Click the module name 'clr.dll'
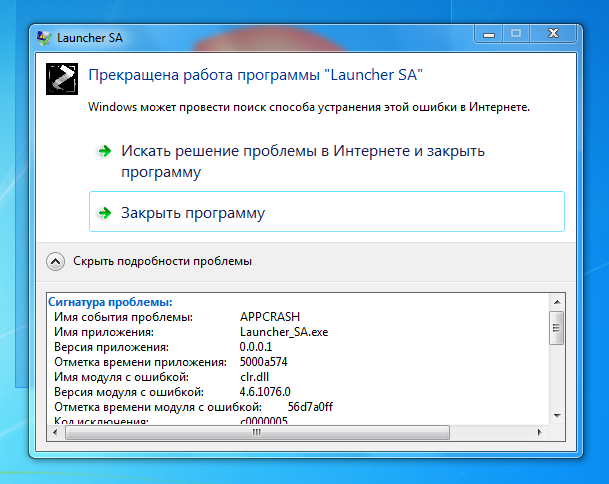Screen dimensions: 609x484 click(254, 377)
